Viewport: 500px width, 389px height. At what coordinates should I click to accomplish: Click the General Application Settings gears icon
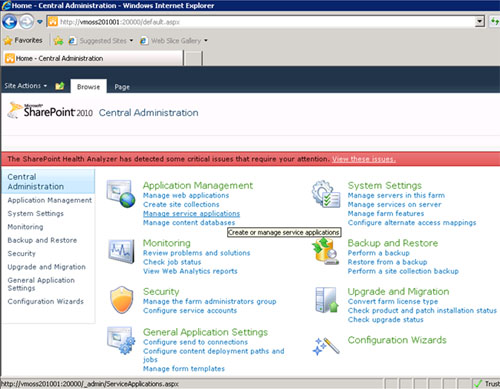coord(121,340)
